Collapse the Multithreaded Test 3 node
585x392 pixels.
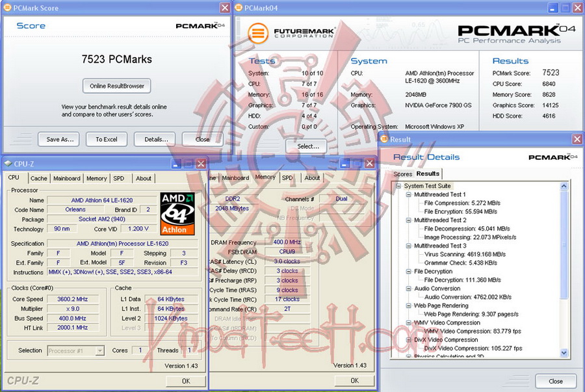tap(408, 246)
